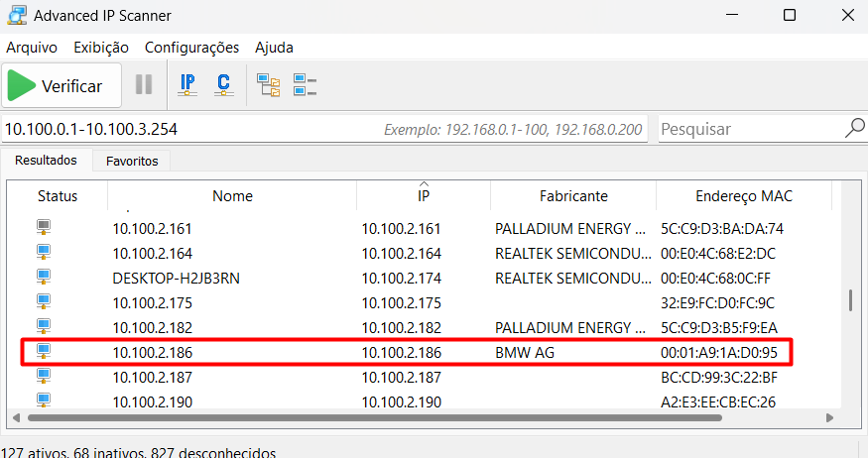
Task: Click the horizontal scrollbar left arrow
Action: click(16, 417)
